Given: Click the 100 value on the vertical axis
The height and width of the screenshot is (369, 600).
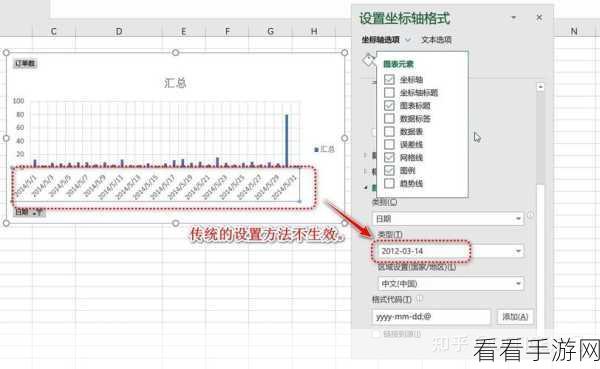Looking at the screenshot, I should tap(18, 101).
